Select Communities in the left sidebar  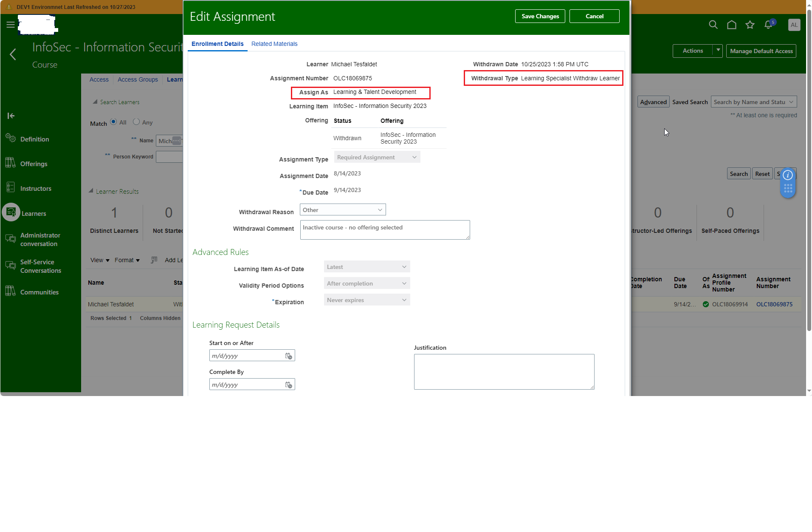(x=39, y=292)
